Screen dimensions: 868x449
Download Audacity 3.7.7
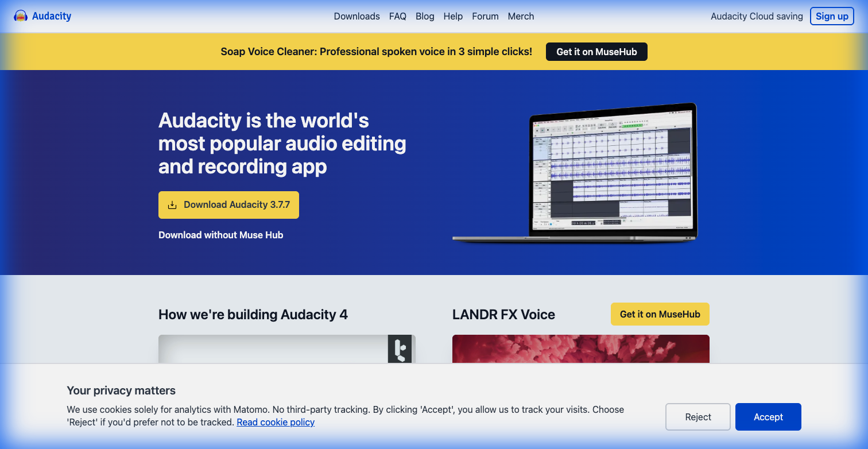(x=228, y=204)
